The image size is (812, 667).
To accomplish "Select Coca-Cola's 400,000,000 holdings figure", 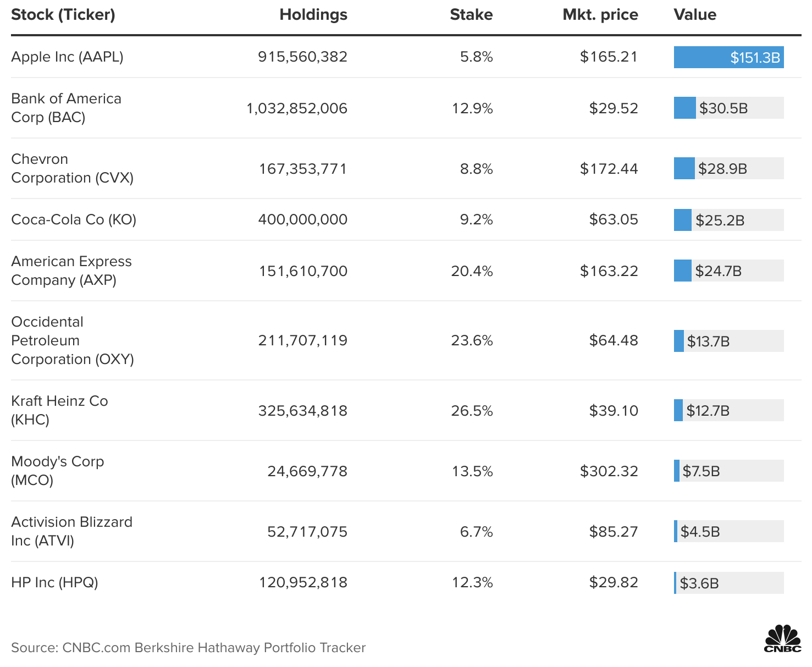I will click(303, 219).
